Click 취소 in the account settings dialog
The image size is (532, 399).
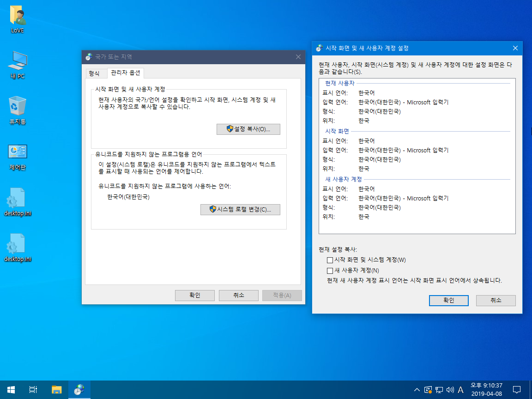coord(496,301)
